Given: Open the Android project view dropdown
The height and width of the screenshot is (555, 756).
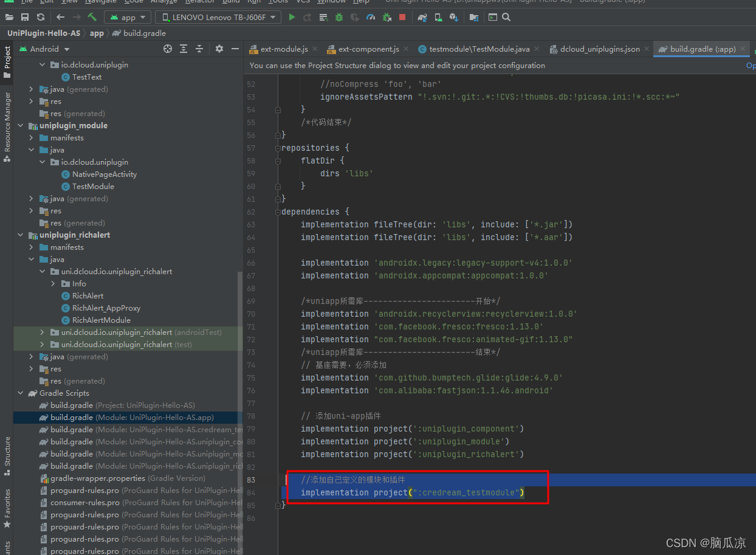Looking at the screenshot, I should coord(44,49).
